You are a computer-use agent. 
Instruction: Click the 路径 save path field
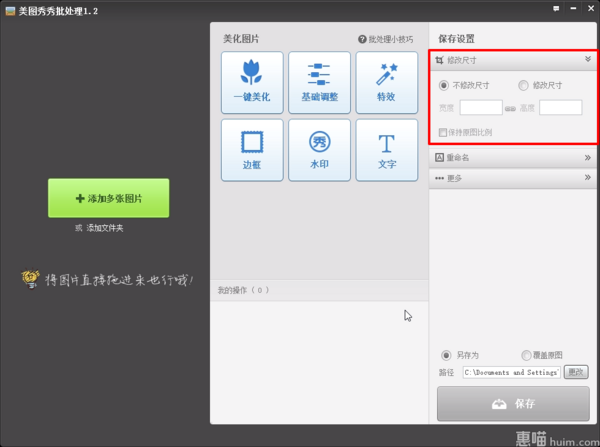click(x=512, y=372)
